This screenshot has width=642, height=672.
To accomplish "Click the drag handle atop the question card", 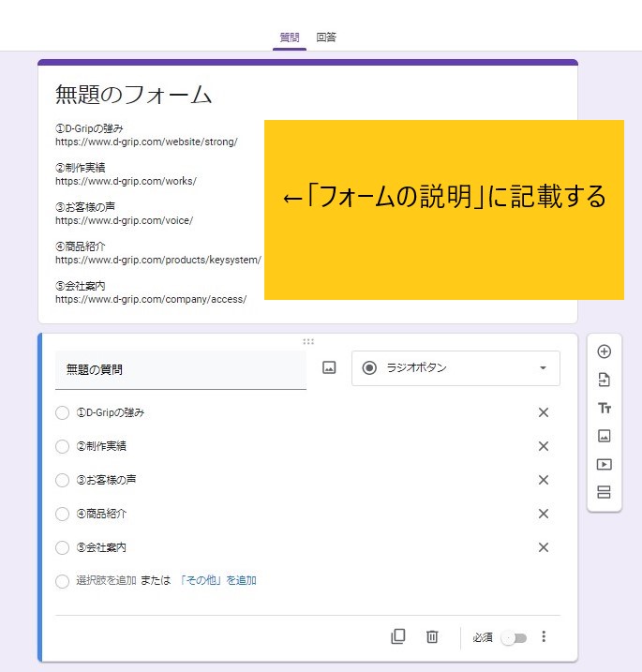I will (308, 341).
